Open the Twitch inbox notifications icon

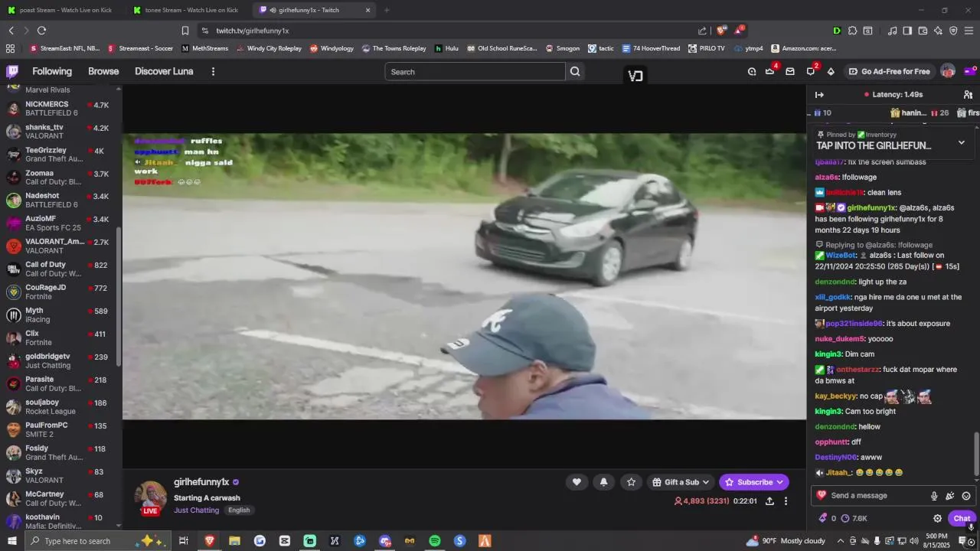coord(790,71)
